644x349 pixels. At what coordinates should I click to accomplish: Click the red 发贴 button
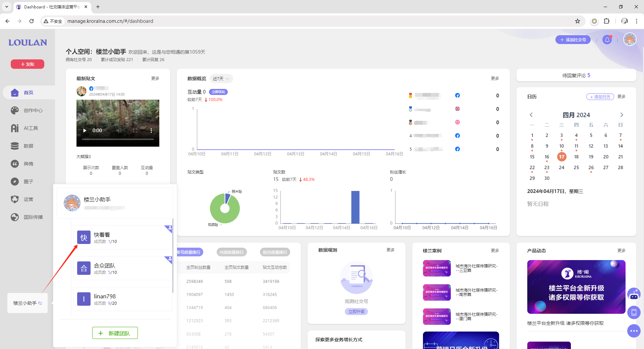click(x=28, y=64)
